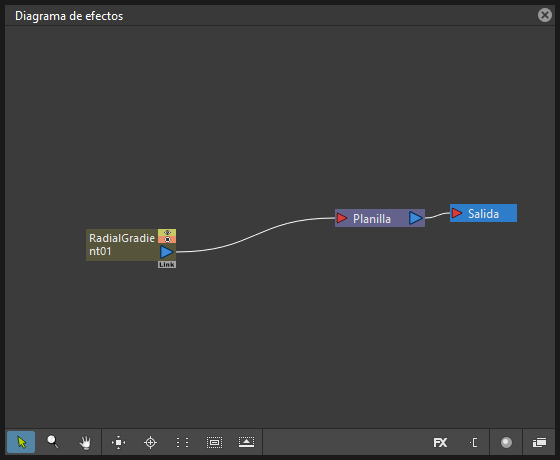Click the gray sphere toolbar icon
The width and height of the screenshot is (560, 460).
[506, 442]
